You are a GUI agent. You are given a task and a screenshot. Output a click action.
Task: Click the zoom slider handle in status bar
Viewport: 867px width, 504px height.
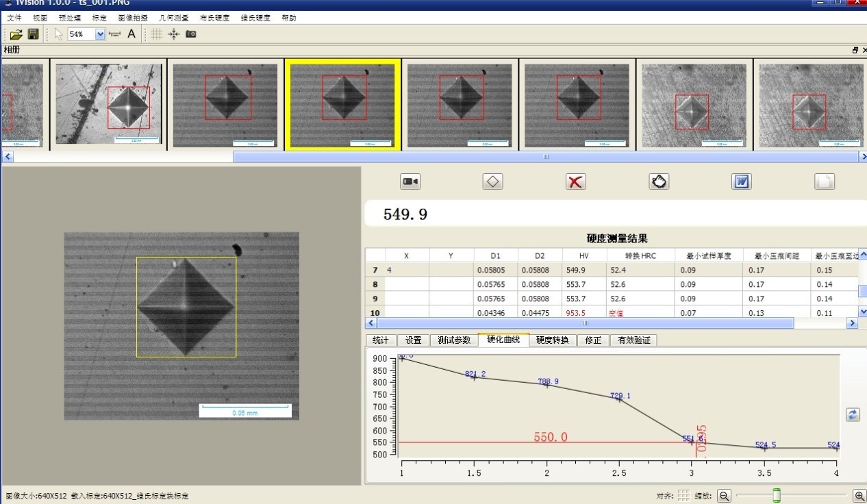[777, 495]
